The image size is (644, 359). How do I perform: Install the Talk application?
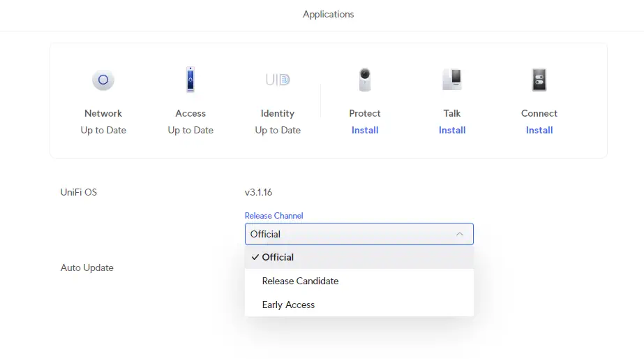coord(452,130)
